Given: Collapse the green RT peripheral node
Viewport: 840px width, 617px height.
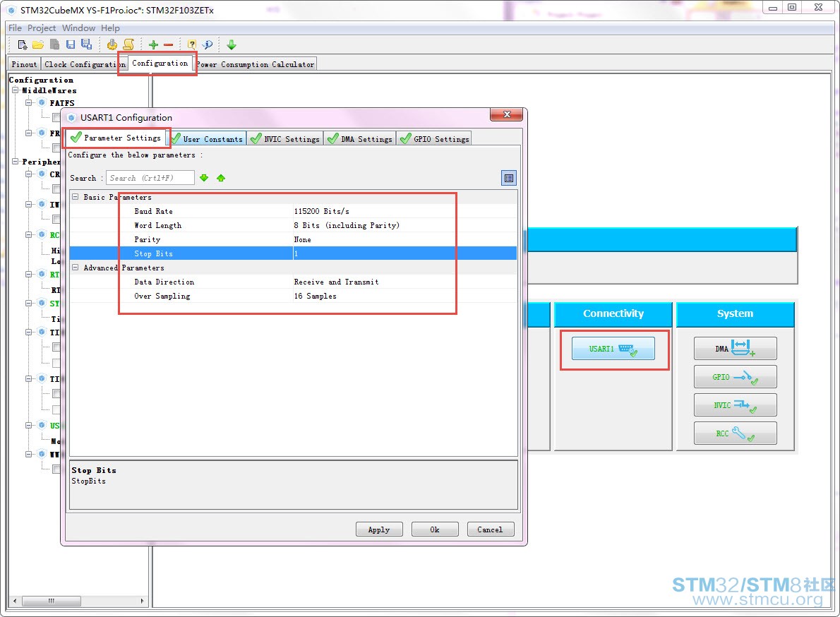Looking at the screenshot, I should click(28, 274).
